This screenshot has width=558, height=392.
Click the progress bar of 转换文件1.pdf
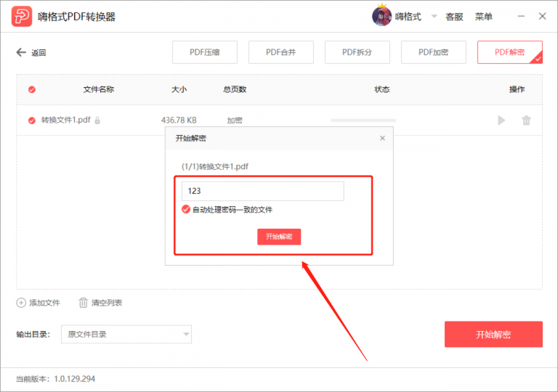pos(363,121)
